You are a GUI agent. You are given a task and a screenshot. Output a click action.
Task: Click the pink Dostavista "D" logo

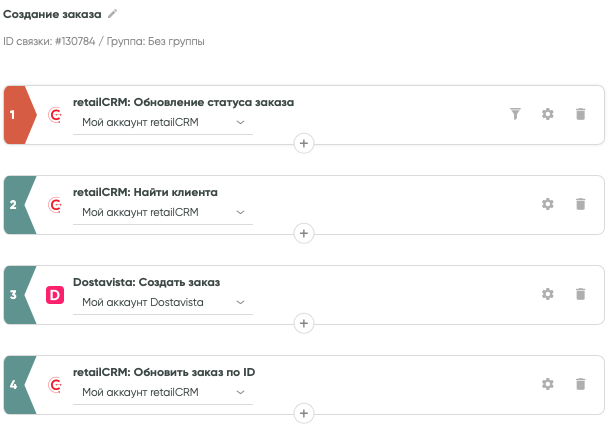55,295
